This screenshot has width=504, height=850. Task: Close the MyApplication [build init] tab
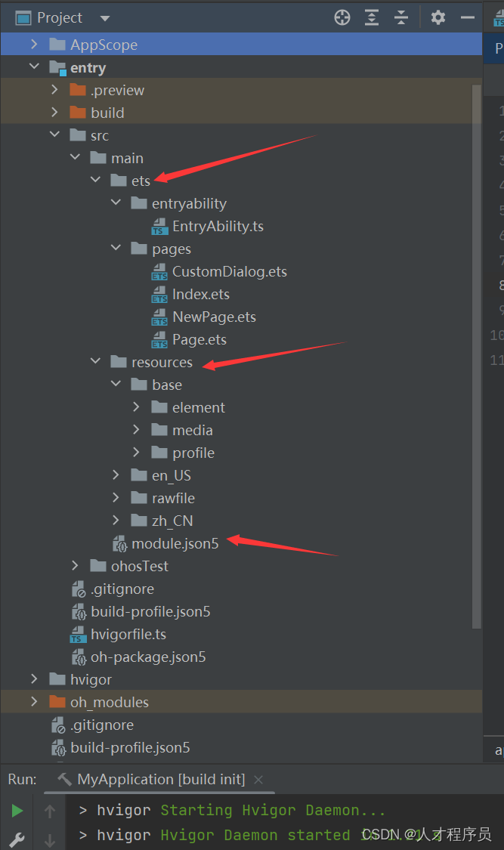pos(258,780)
